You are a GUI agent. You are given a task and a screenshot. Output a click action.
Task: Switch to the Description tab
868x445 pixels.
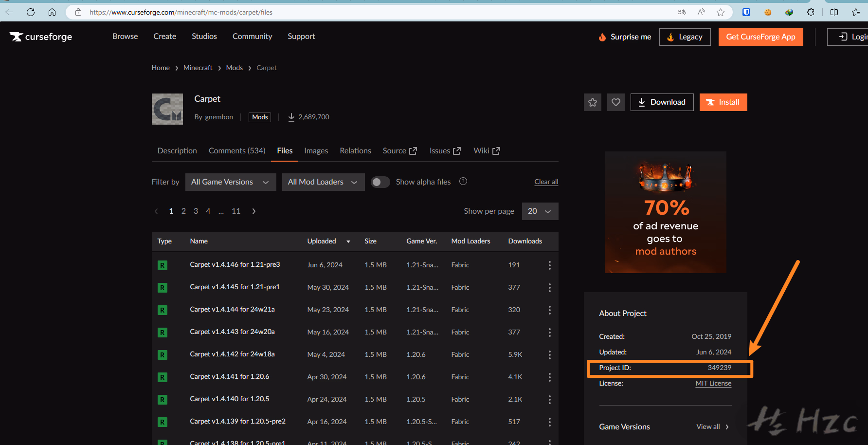coord(177,150)
